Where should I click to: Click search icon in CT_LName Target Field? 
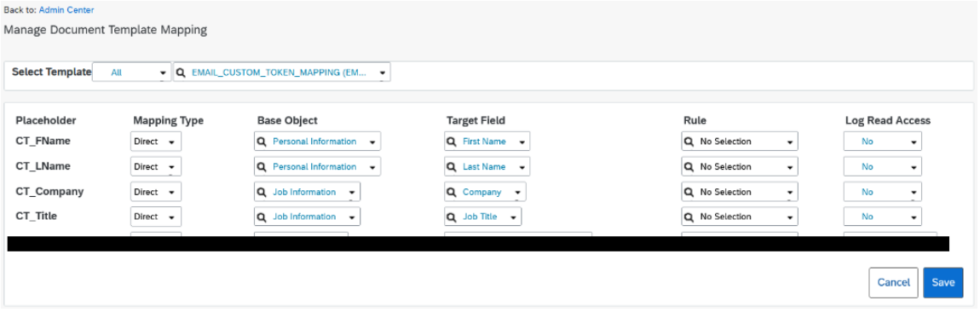452,167
